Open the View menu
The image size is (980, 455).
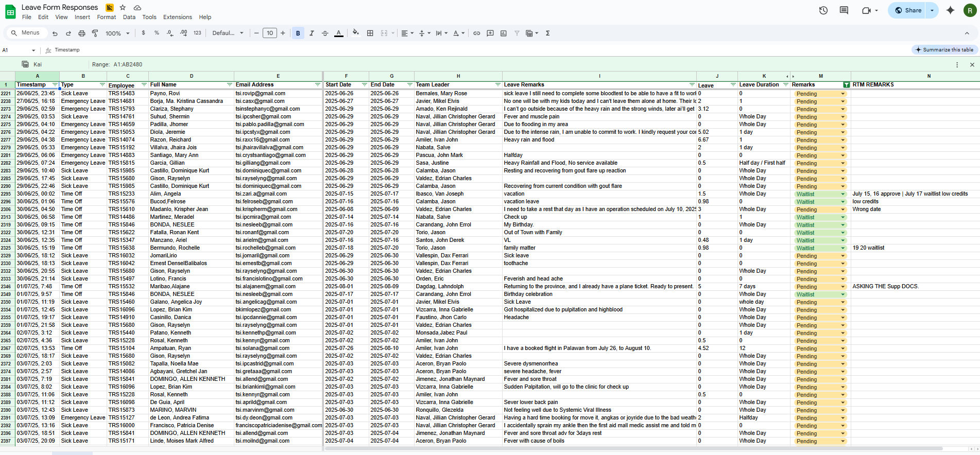tap(61, 17)
